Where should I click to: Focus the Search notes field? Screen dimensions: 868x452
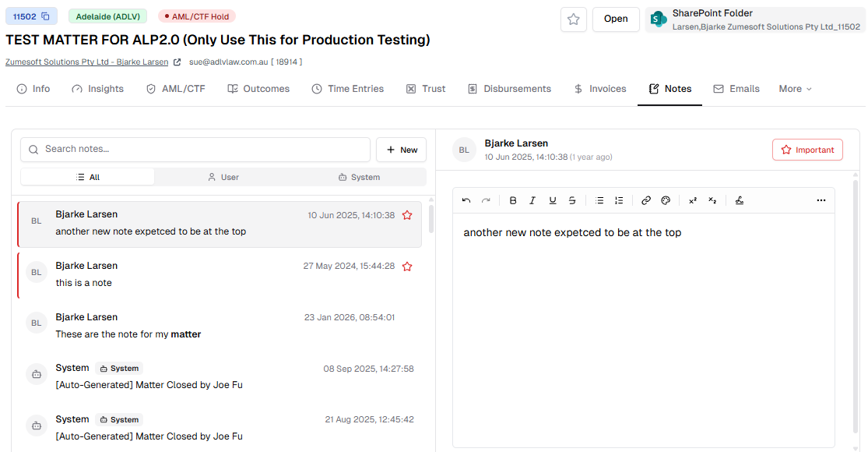tap(195, 150)
